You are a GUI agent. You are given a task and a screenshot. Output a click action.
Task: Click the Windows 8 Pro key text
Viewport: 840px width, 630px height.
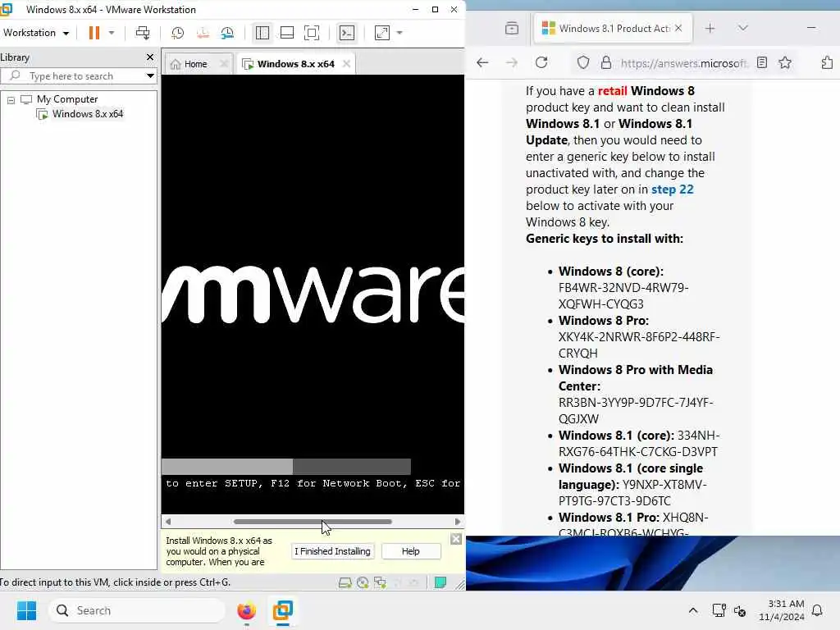click(x=639, y=345)
